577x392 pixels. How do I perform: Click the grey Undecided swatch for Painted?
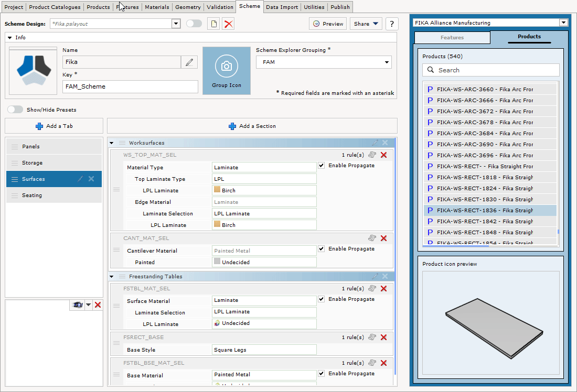(217, 262)
